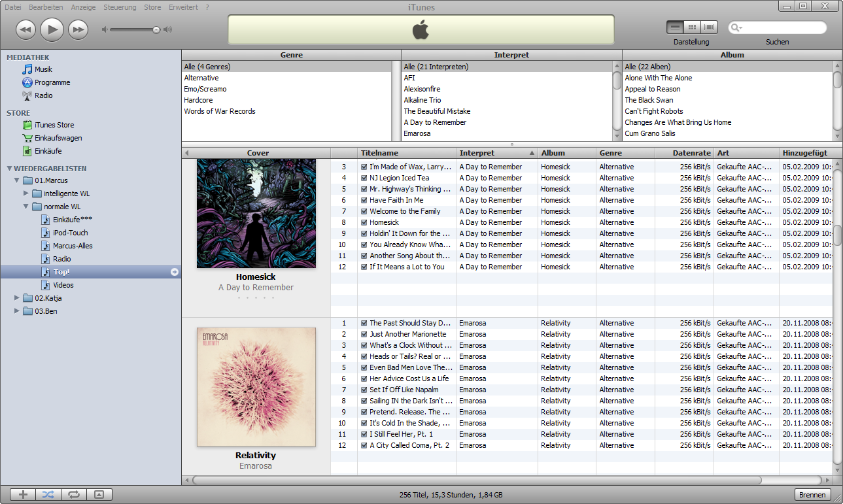This screenshot has width=843, height=504.
Task: Uncheck the song Have Faith In Me
Action: (x=364, y=200)
